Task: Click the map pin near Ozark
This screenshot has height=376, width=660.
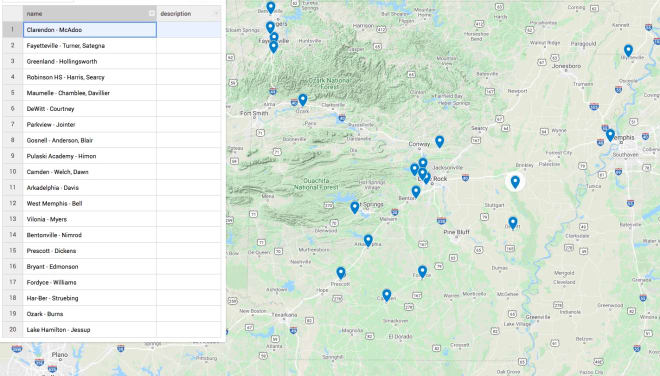Action: (x=303, y=100)
